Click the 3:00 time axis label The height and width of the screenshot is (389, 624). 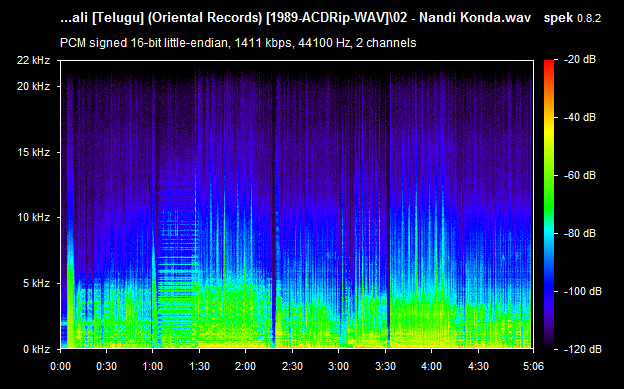(339, 366)
